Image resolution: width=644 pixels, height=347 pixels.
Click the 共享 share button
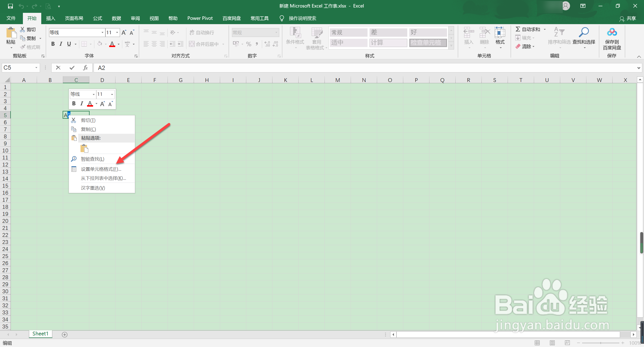point(628,18)
